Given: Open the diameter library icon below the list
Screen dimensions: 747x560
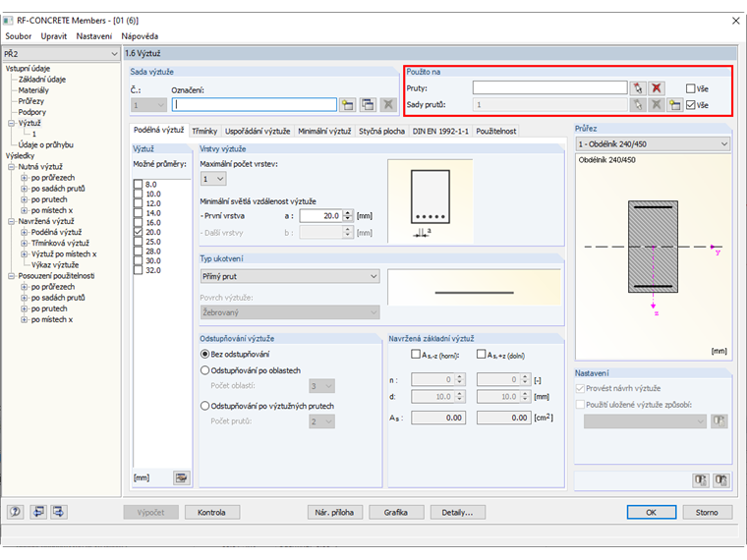Looking at the screenshot, I should pos(182,477).
